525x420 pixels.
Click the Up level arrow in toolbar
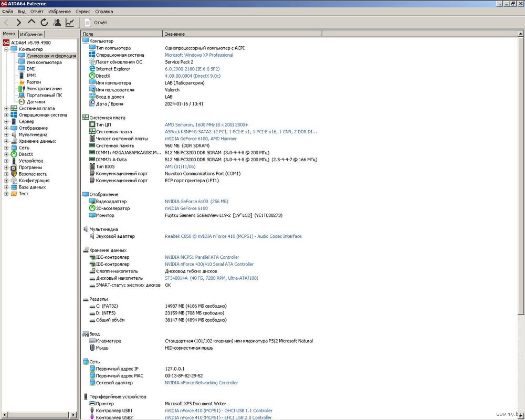click(31, 23)
